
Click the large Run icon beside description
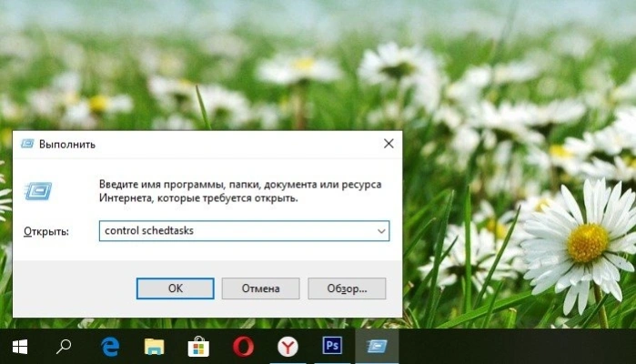(38, 191)
